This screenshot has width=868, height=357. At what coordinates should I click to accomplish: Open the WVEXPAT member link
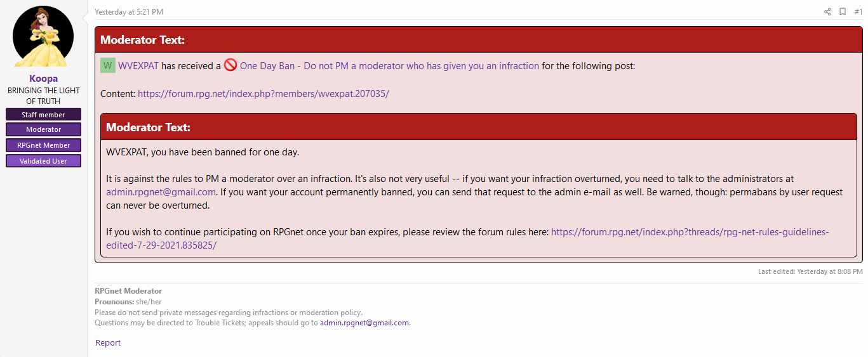(x=138, y=66)
